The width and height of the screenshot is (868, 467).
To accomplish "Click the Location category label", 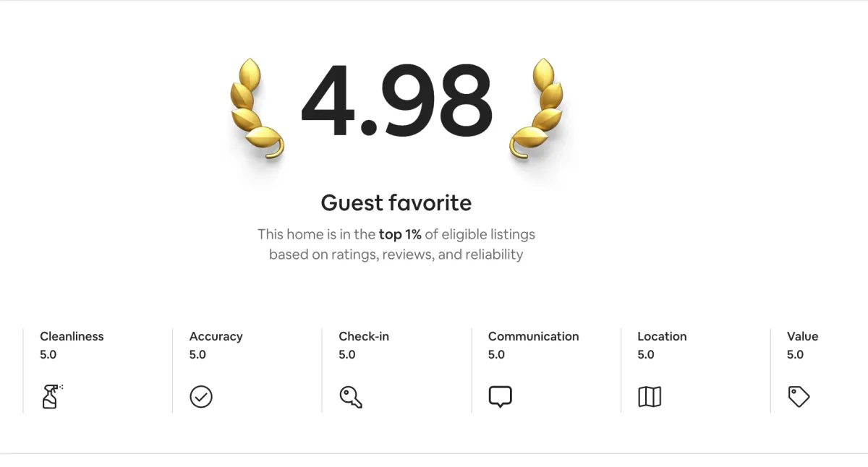I will click(x=662, y=336).
